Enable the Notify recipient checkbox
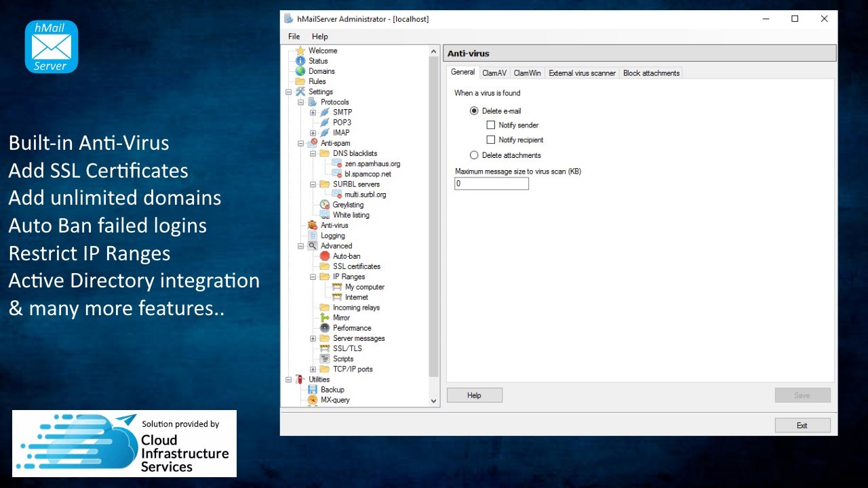This screenshot has width=868, height=488. point(491,140)
